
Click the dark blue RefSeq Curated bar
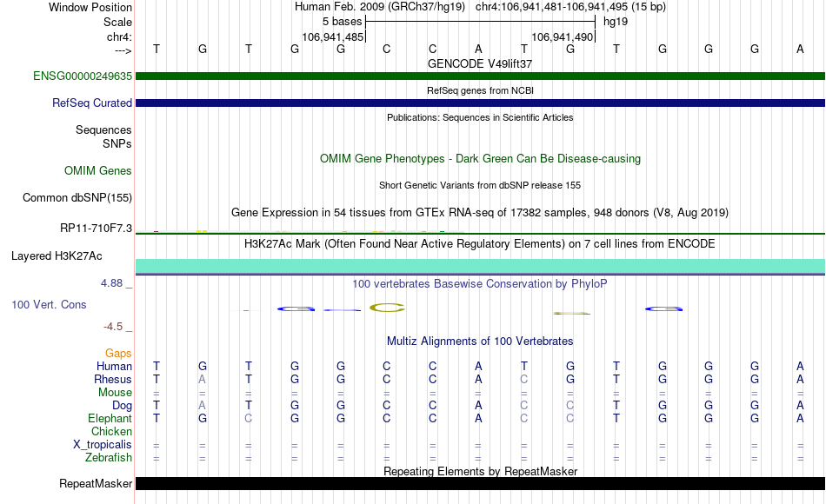tap(481, 103)
